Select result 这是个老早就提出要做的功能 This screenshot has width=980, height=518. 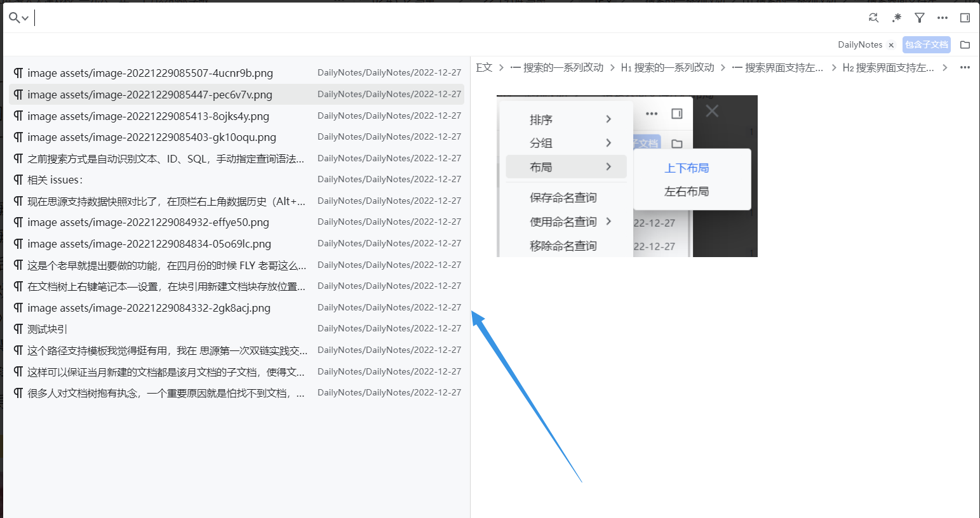pyautogui.click(x=236, y=265)
